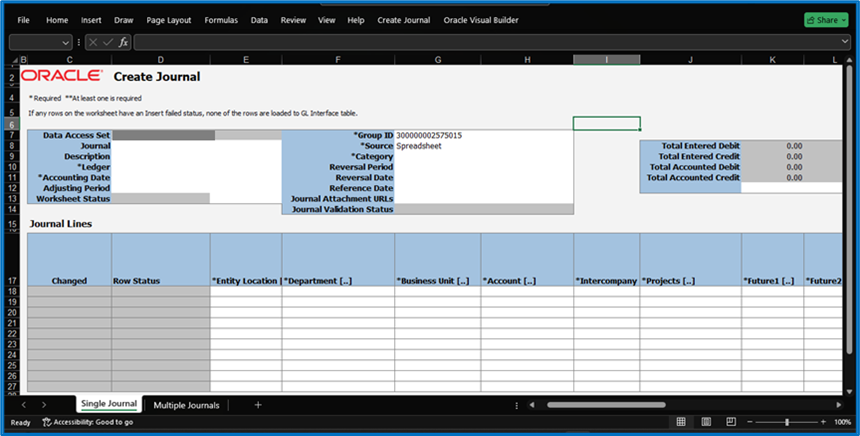Go to next sheet arrow
The width and height of the screenshot is (860, 436).
44,405
